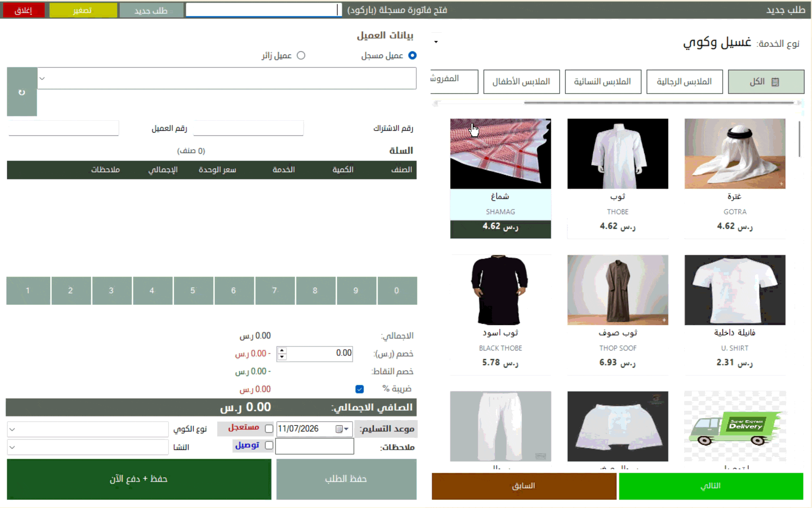Switch to women's clothing (الملابس النسائية) tab
Viewport: 812px width, 508px height.
click(x=603, y=82)
